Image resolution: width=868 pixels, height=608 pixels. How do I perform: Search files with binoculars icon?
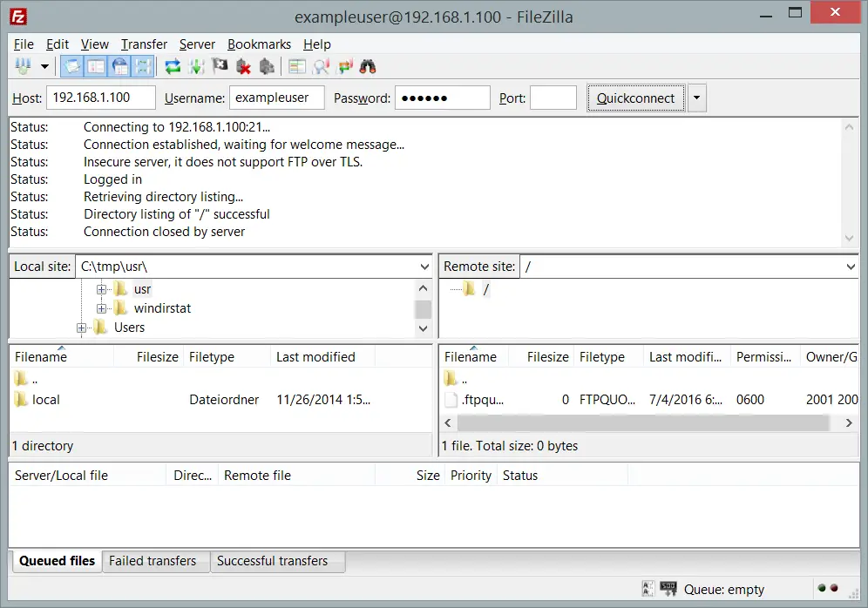pos(368,67)
